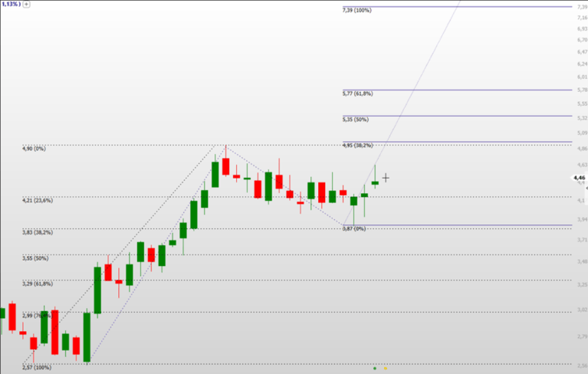The image size is (588, 374).
Task: Click the 2,57 (100%) retracement label
Action: pyautogui.click(x=36, y=367)
